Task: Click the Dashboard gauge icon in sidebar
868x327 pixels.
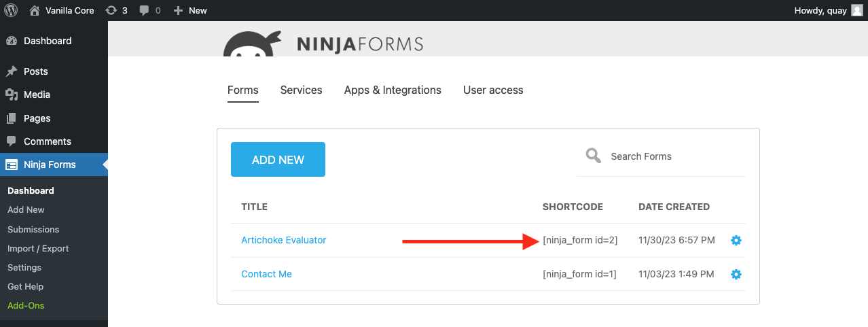Action: point(12,41)
